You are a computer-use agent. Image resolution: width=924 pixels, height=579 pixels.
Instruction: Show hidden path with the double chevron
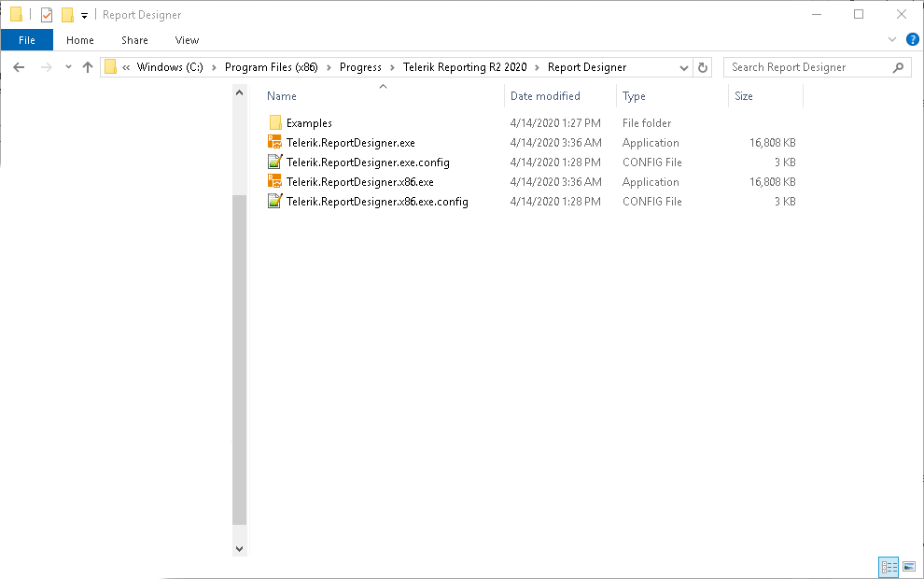tap(126, 67)
